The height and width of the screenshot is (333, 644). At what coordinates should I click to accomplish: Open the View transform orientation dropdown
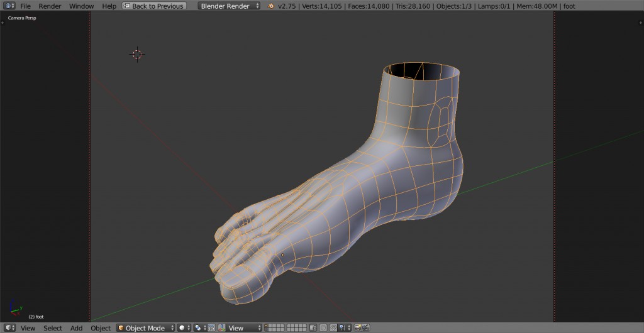(x=244, y=328)
